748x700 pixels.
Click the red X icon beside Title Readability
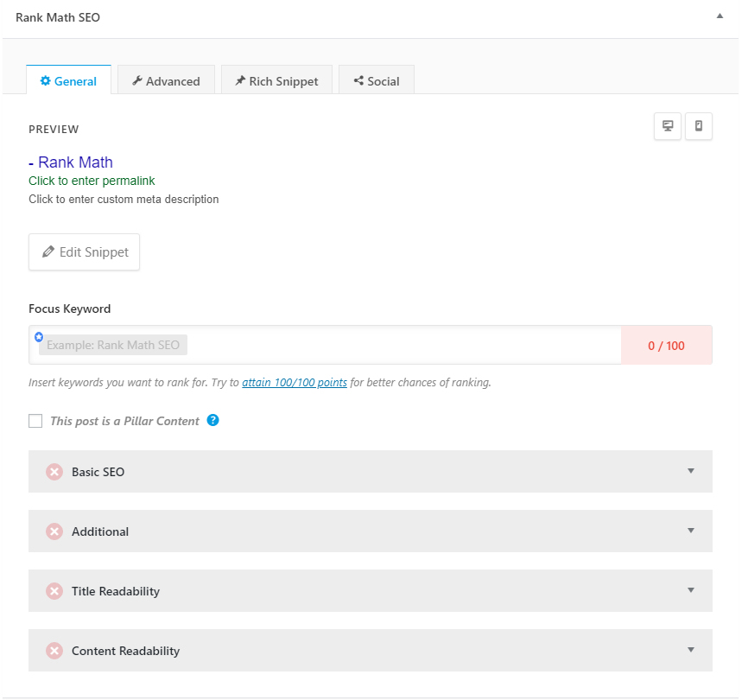54,591
